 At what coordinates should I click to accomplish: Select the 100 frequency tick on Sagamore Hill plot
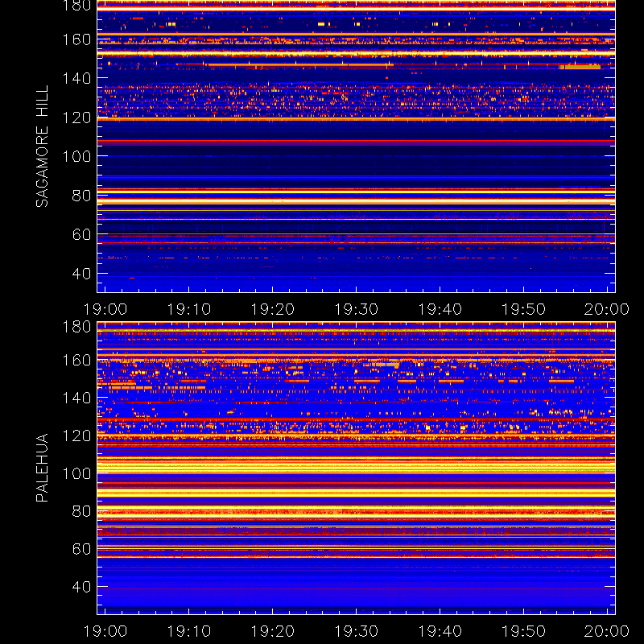76,156
